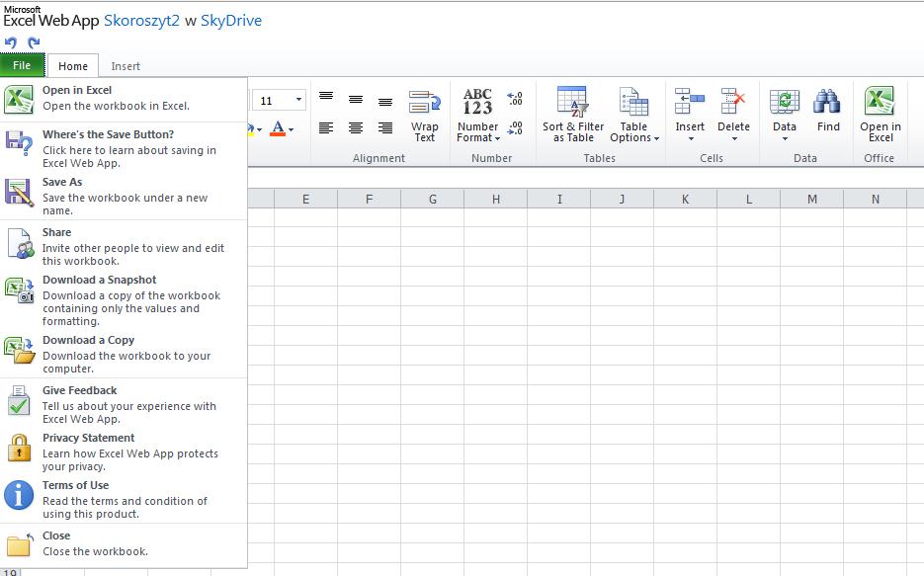Open Give Feedback menu item

tap(124, 404)
